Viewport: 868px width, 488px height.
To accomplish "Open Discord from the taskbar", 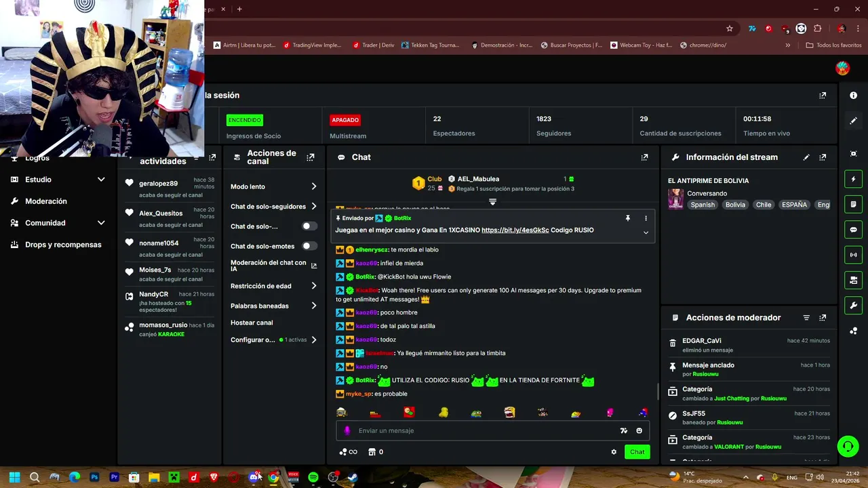I will (x=254, y=477).
